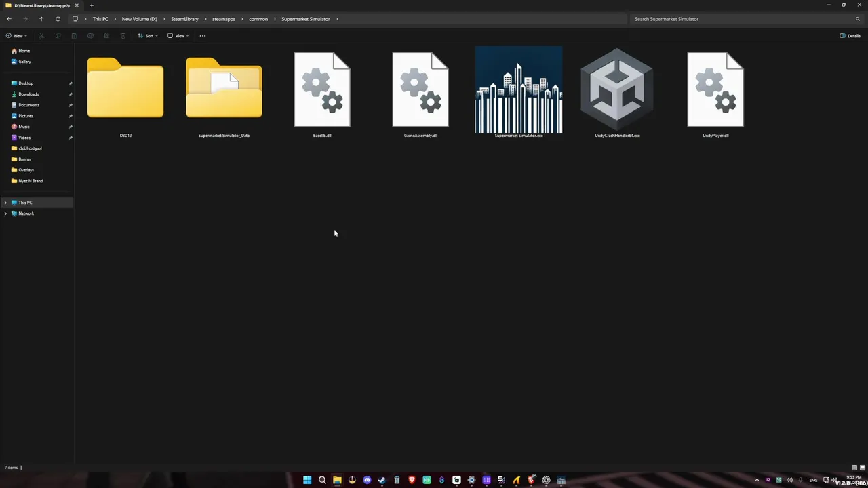
Task: Select the GameAssembly.dll file icon
Action: (420, 89)
